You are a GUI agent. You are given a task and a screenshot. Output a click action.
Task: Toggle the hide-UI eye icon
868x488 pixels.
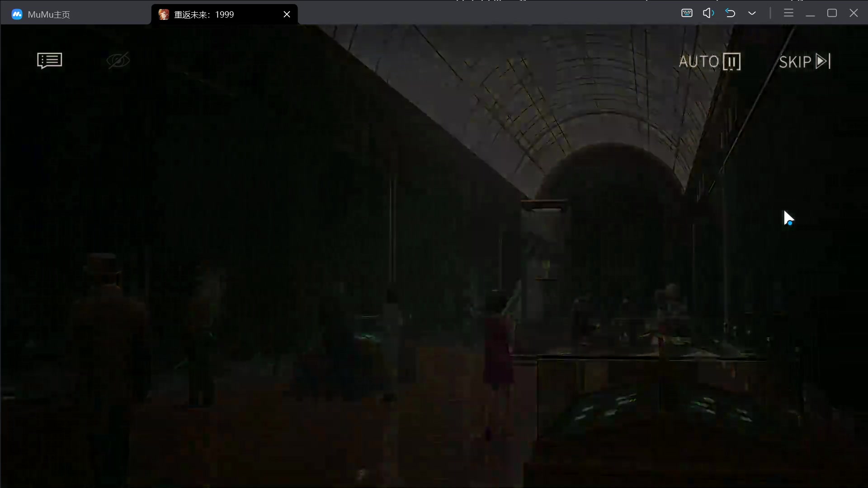pos(118,61)
